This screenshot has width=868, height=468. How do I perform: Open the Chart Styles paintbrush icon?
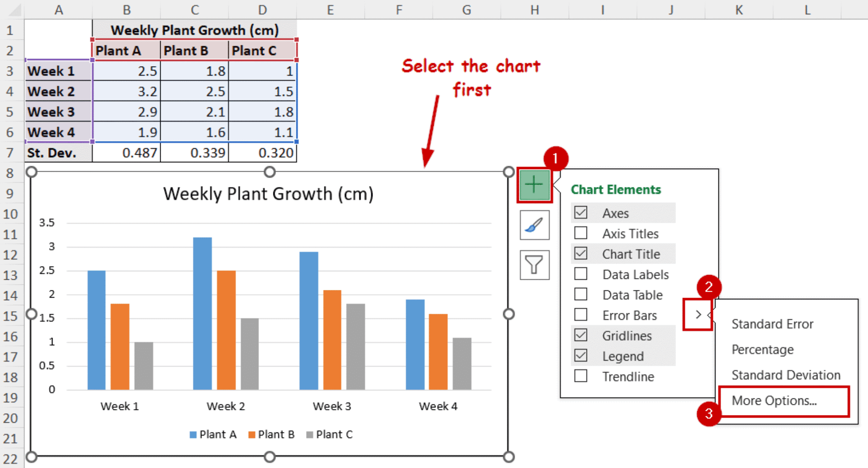click(x=534, y=225)
